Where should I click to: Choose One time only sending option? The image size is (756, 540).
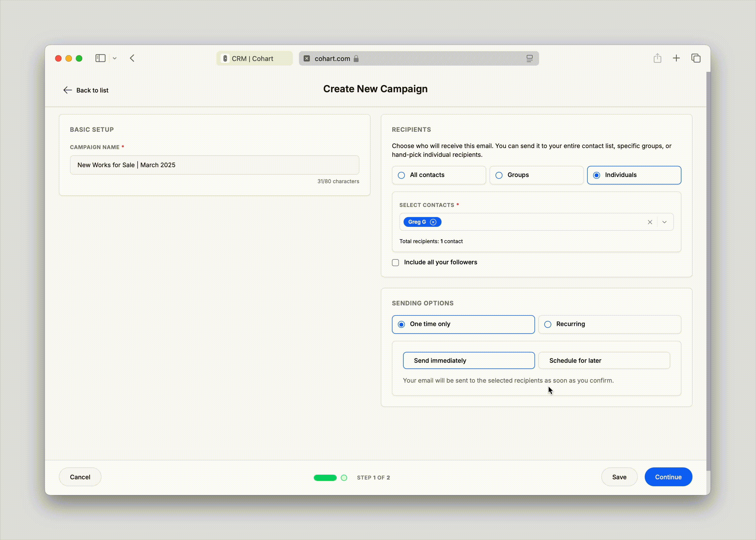(x=463, y=325)
